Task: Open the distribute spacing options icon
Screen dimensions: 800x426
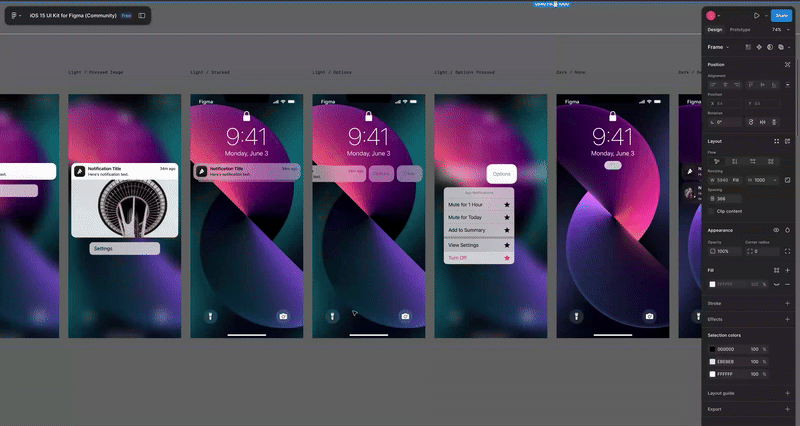Action: 787,85
